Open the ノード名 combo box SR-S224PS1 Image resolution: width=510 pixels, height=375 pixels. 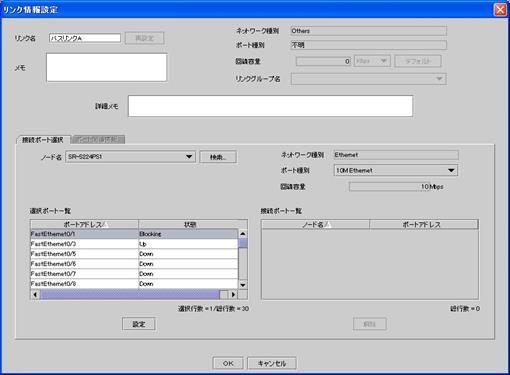[130, 157]
